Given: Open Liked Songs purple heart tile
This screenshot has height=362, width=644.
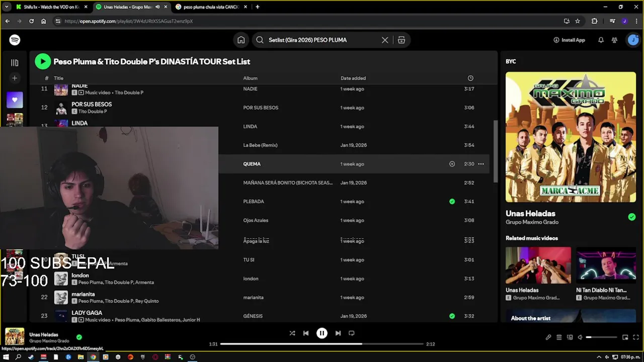Looking at the screenshot, I should 15,100.
